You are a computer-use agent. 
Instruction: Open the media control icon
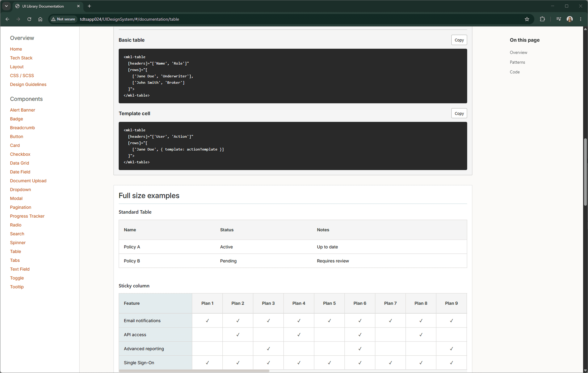(558, 19)
